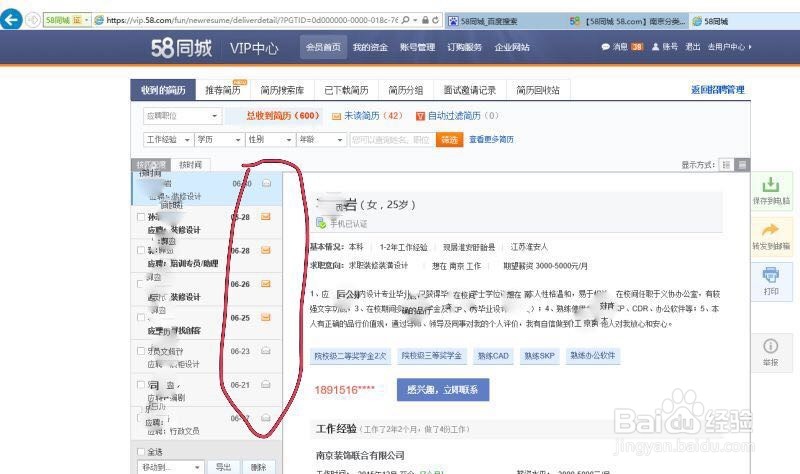
Task: Click the 退出 logout link
Action: pyautogui.click(x=692, y=46)
